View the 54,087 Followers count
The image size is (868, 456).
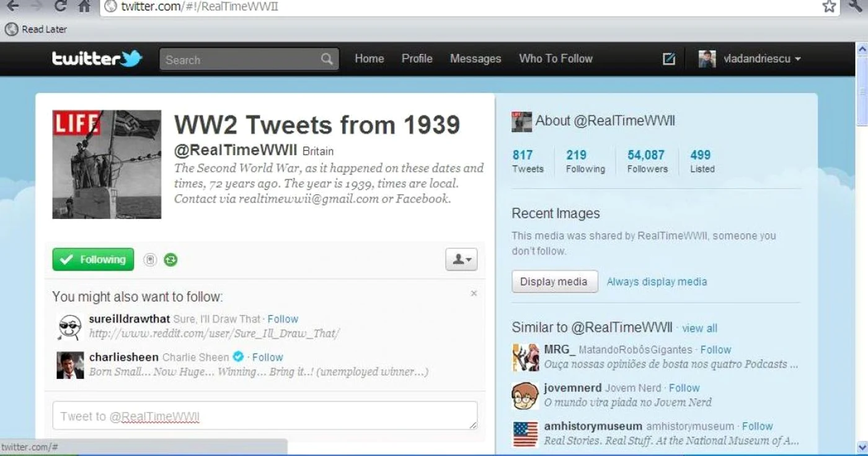[647, 161]
